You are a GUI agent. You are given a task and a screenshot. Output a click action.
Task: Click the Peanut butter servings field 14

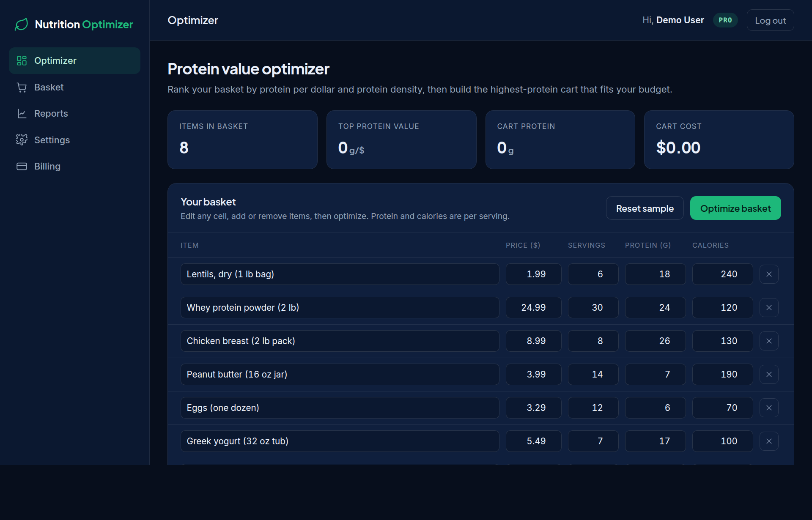point(593,375)
